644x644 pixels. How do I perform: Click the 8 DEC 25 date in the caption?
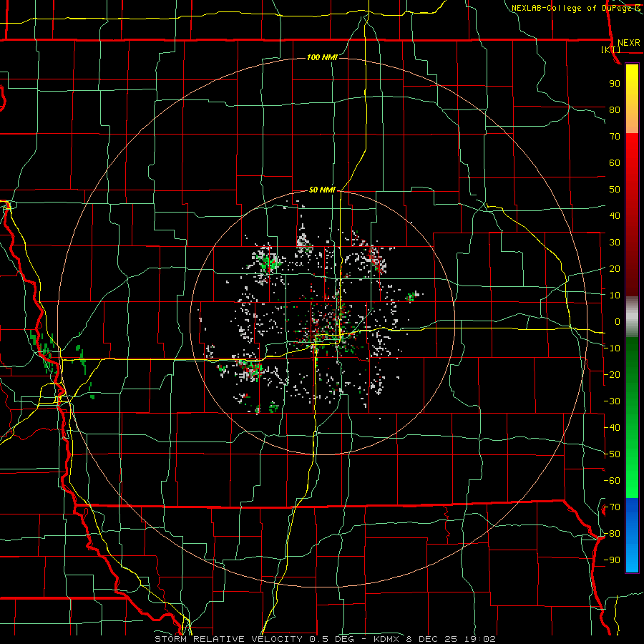[434, 639]
